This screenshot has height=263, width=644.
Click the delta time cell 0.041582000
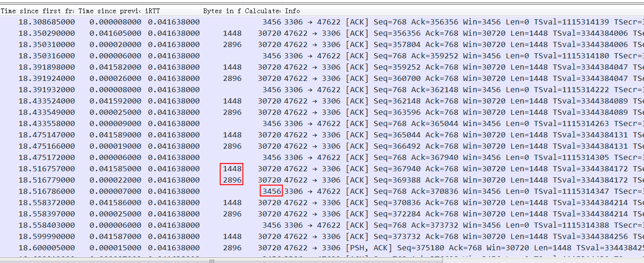[115, 67]
